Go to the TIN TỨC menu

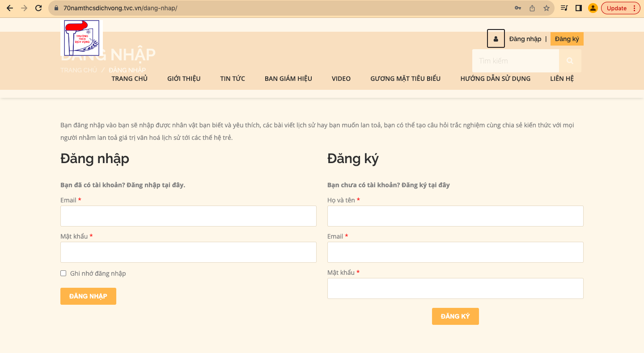(233, 79)
